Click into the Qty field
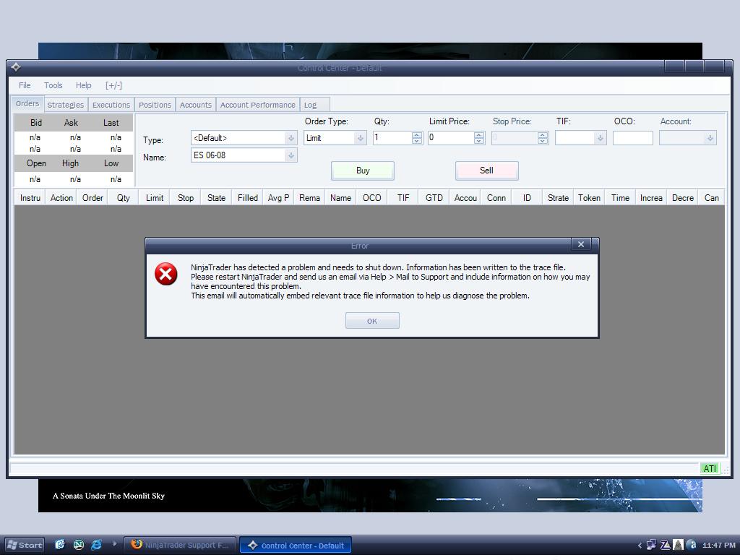Viewport: 740px width, 560px height. click(392, 138)
